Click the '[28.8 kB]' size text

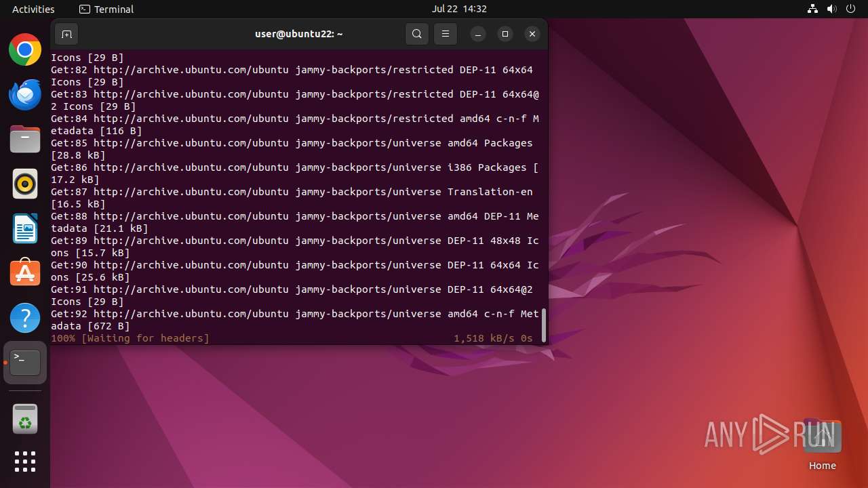point(78,155)
